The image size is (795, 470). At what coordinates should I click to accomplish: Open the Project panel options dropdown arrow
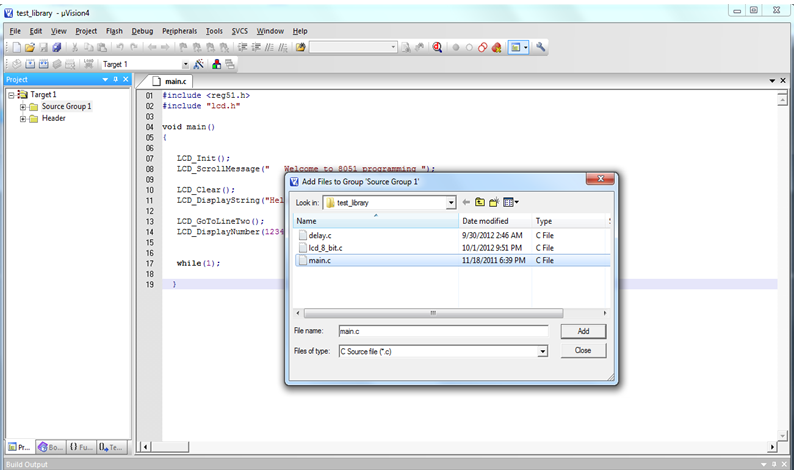pyautogui.click(x=105, y=80)
